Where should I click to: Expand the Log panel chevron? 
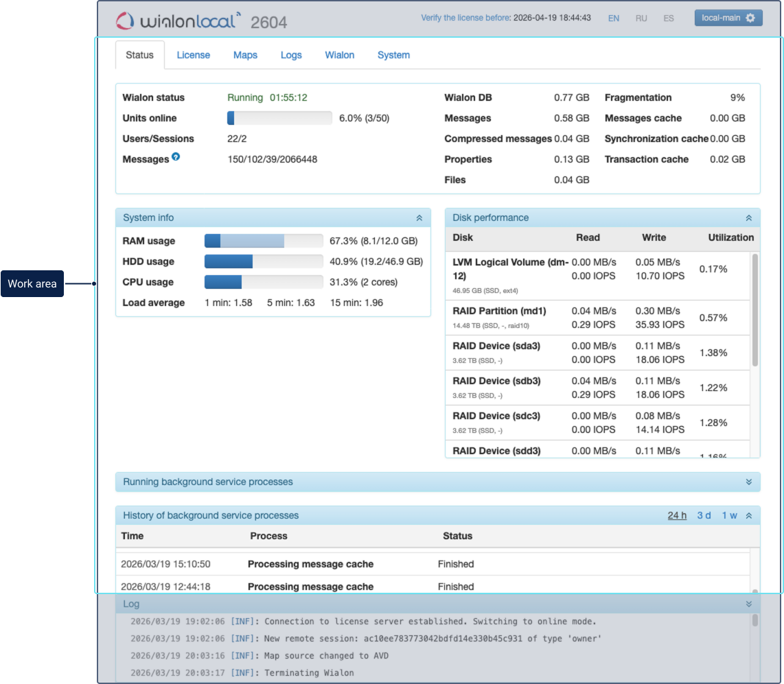(748, 604)
